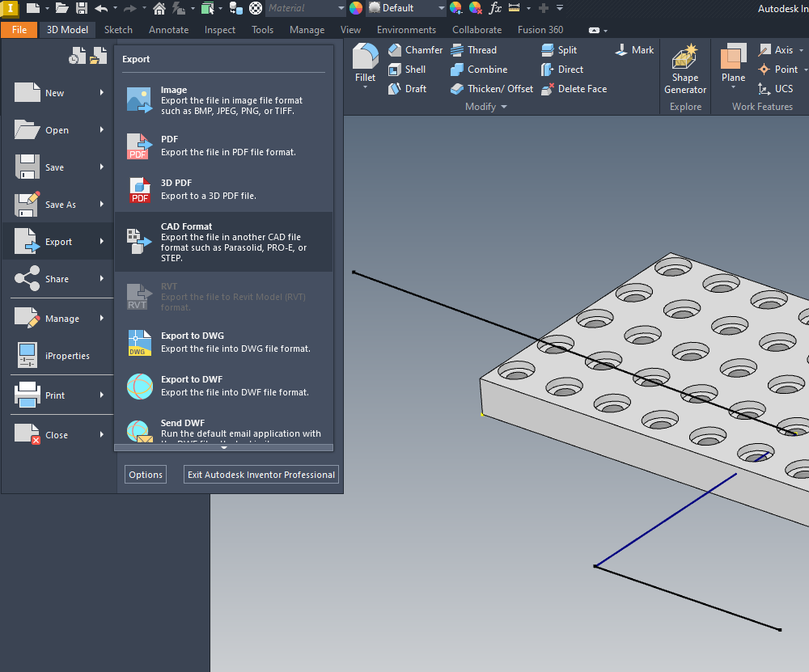Viewport: 809px width, 672px height.
Task: Choose the 3D PDF export option
Action: [224, 189]
